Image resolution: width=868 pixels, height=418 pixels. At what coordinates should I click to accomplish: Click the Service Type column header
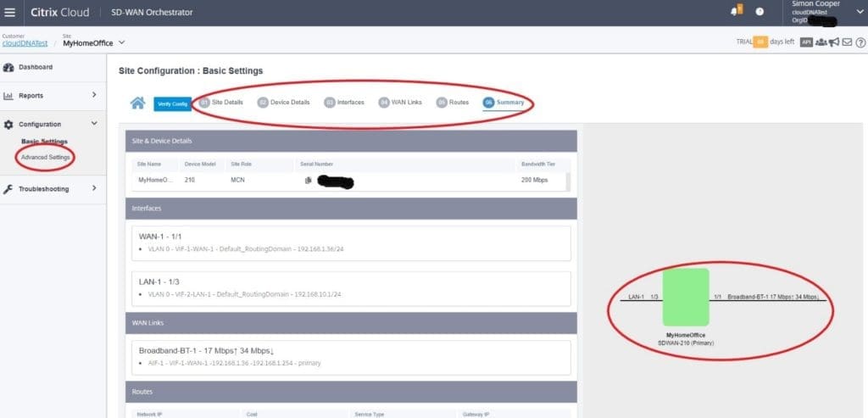point(370,414)
